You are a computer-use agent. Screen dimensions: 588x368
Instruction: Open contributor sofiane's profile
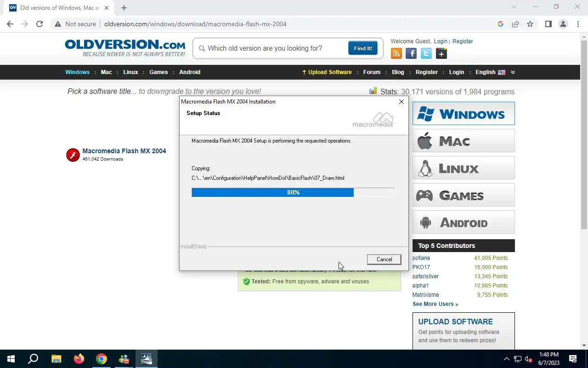421,258
